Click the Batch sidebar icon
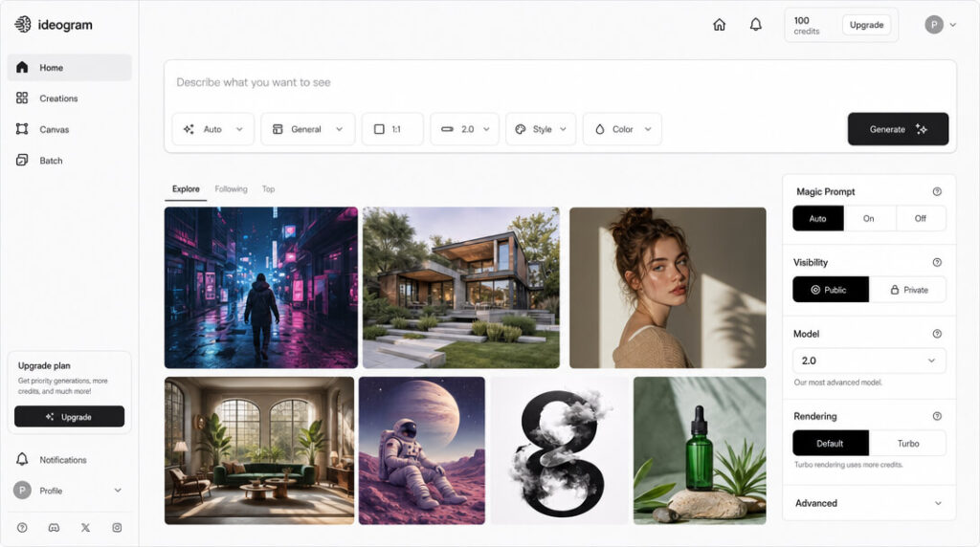This screenshot has width=980, height=547. (23, 161)
